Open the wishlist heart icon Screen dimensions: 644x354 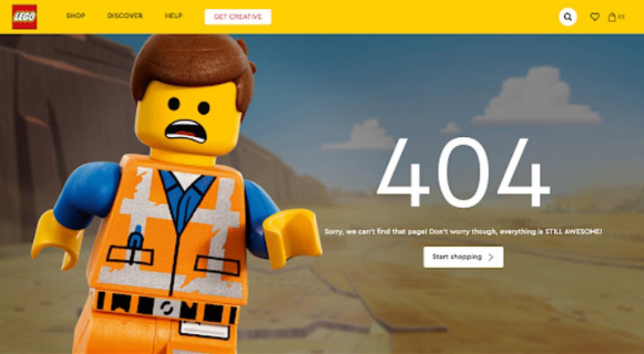point(594,17)
